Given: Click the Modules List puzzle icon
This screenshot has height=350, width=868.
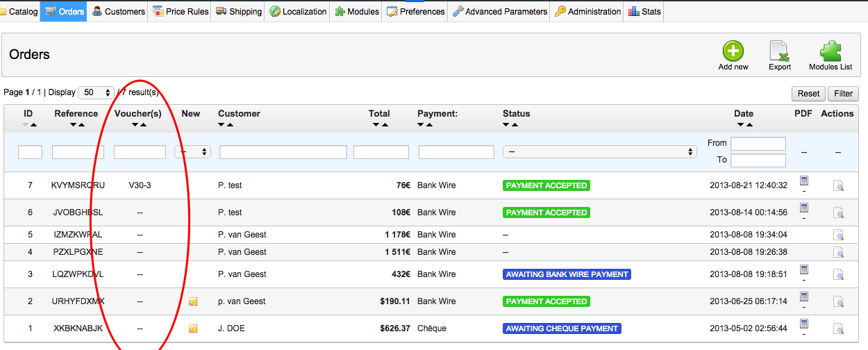Looking at the screenshot, I should point(831,51).
